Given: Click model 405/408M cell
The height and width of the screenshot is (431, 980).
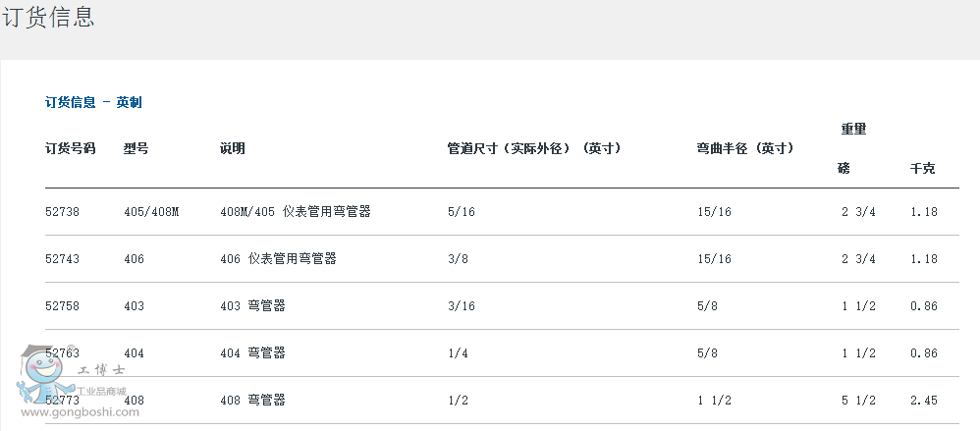Looking at the screenshot, I should [x=151, y=211].
